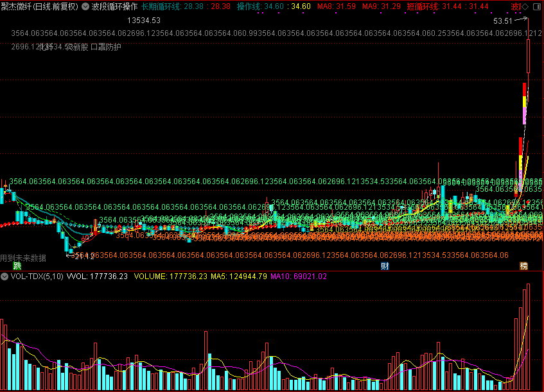Toggle the side panel icon at top right
The width and height of the screenshot is (544, 392).
click(x=536, y=6)
